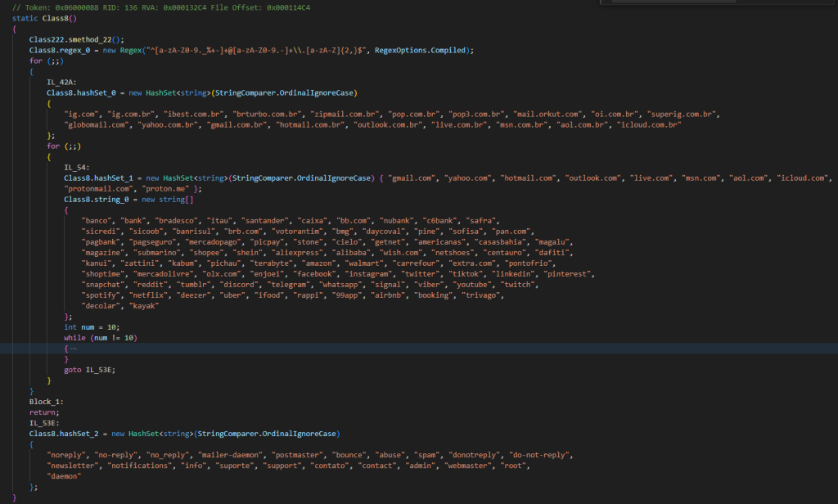The image size is (838, 504).
Task: Click the Class8.string_0 array assignment
Action: (128, 200)
